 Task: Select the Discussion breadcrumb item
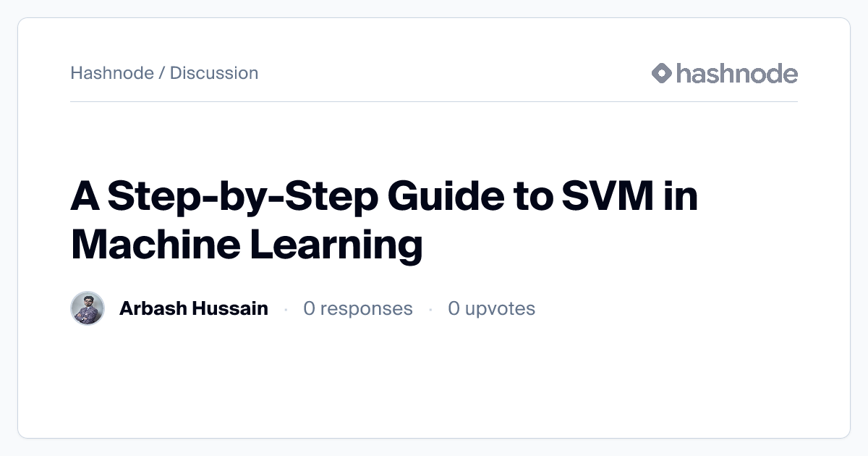click(x=214, y=73)
